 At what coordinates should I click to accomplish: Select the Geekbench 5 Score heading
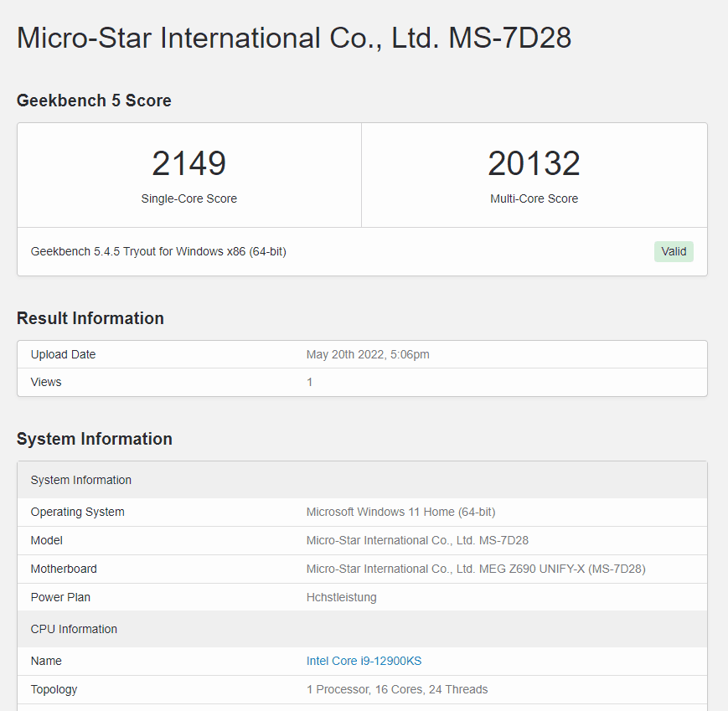click(94, 100)
